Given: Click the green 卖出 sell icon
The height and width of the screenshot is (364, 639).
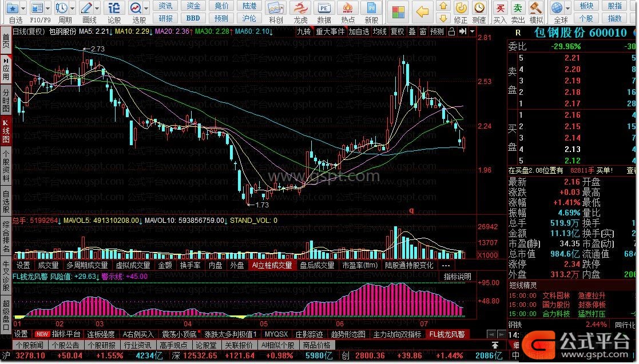Looking at the screenshot, I should pyautogui.click(x=518, y=8).
